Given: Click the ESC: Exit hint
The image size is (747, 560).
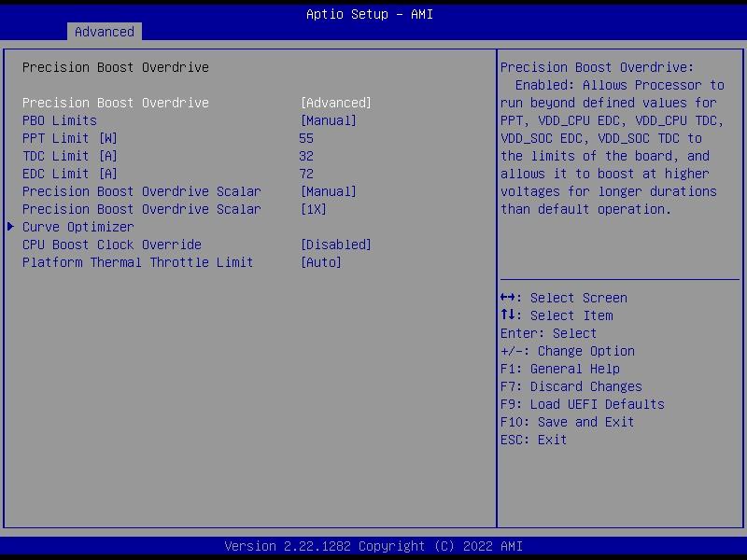Looking at the screenshot, I should click(x=533, y=440).
